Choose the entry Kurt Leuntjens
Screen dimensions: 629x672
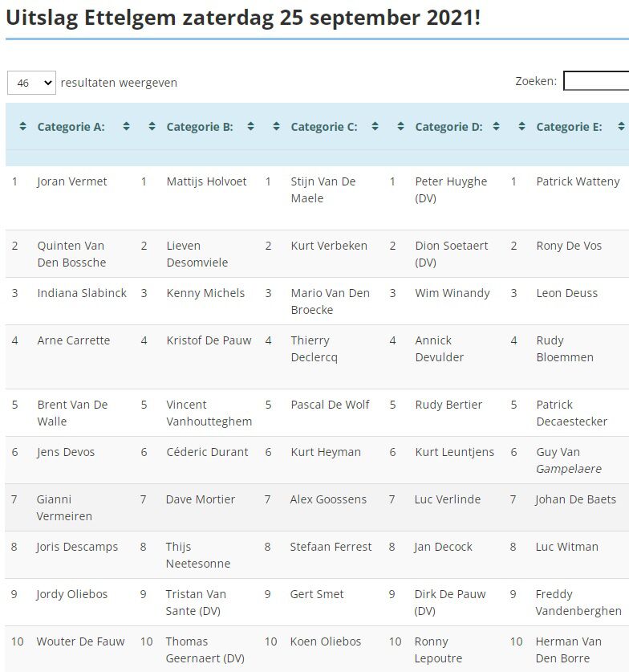[454, 452]
